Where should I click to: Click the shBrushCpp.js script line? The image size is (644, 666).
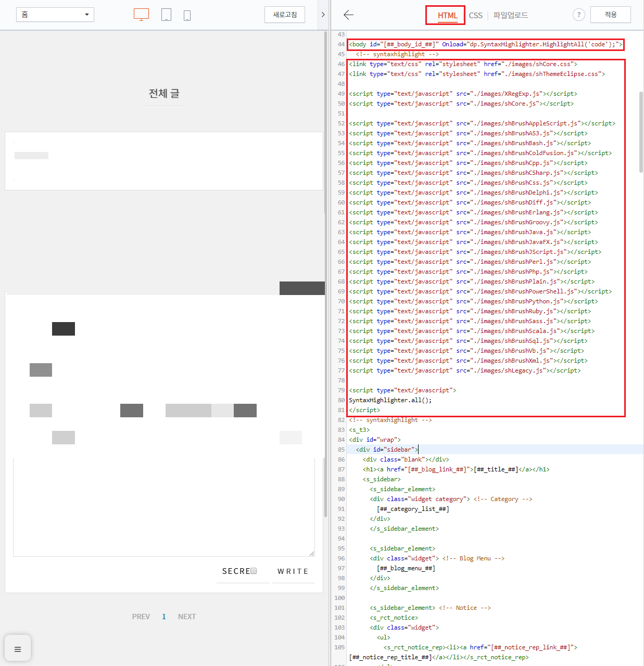pyautogui.click(x=468, y=163)
